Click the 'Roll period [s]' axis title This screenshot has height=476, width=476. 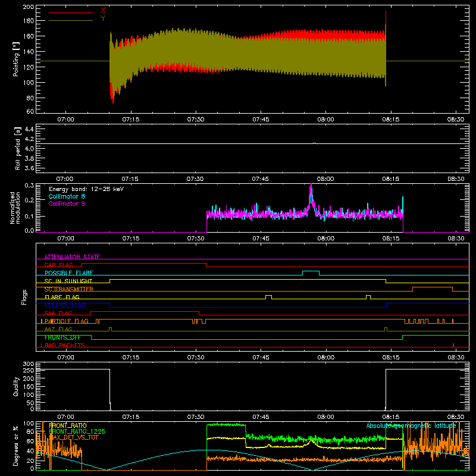(x=17, y=148)
